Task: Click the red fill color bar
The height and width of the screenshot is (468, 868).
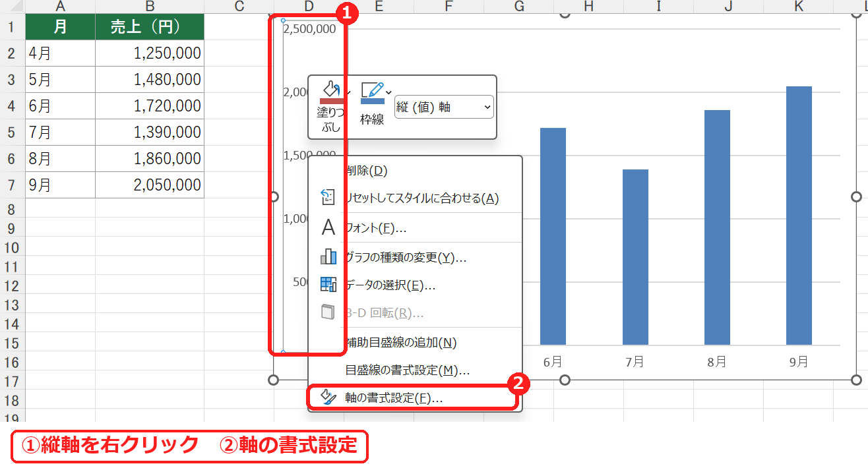Action: point(333,101)
